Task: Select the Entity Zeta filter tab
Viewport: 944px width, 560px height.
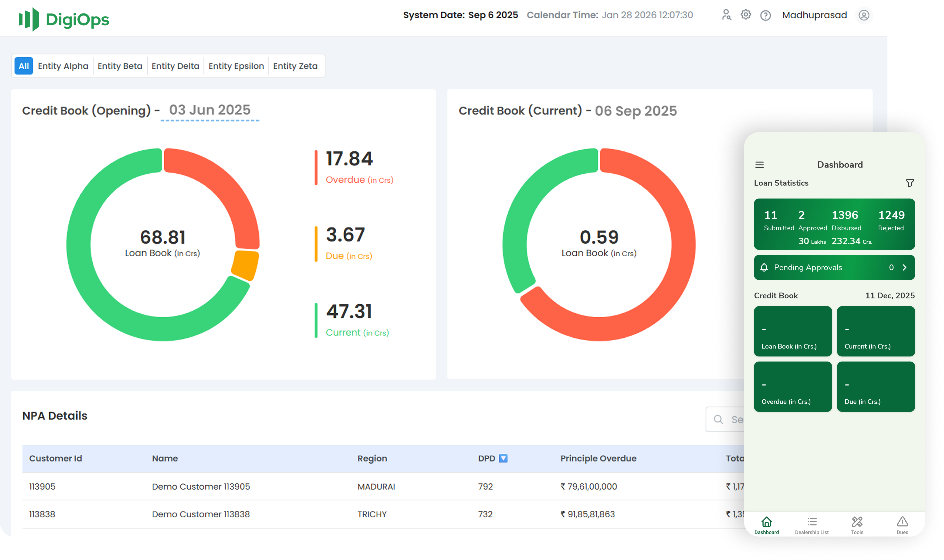Action: pyautogui.click(x=295, y=66)
